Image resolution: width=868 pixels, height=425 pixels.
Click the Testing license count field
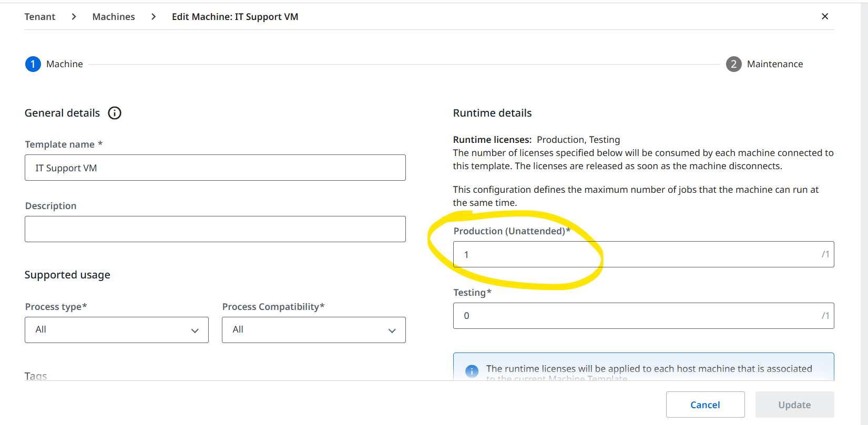(x=636, y=316)
